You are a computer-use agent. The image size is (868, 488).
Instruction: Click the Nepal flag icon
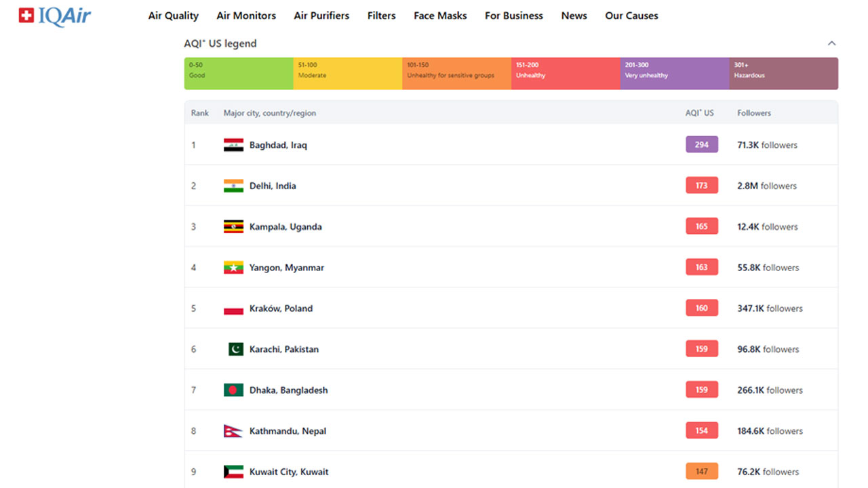point(232,431)
